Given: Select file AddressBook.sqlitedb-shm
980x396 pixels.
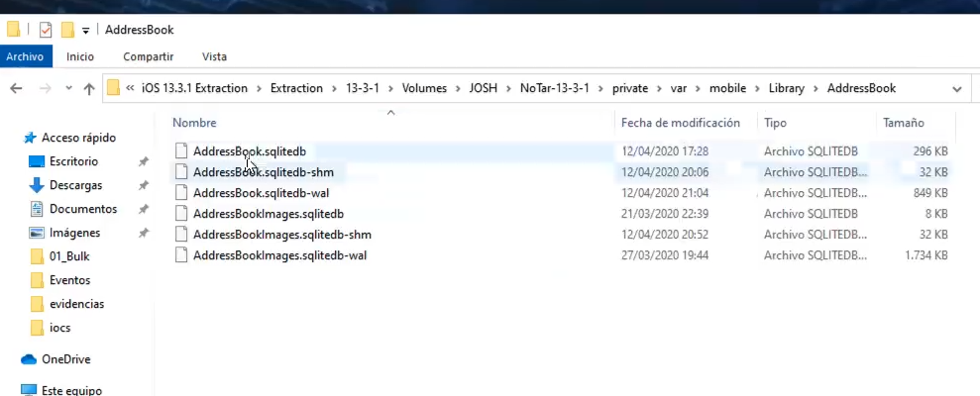Looking at the screenshot, I should pos(264,172).
